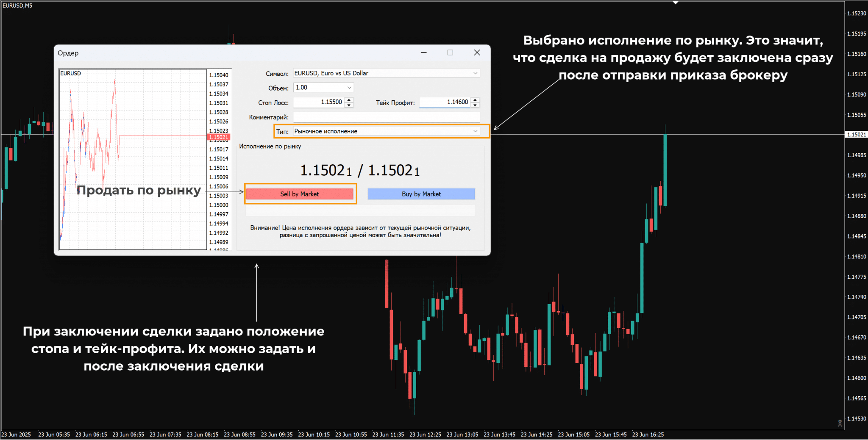
Task: Click the Тейк Профит value field
Action: [444, 102]
